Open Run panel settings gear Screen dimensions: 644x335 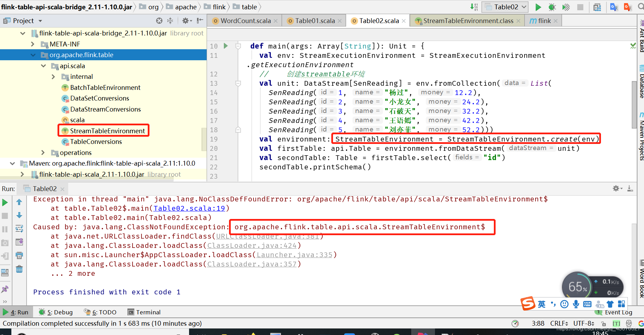[617, 188]
